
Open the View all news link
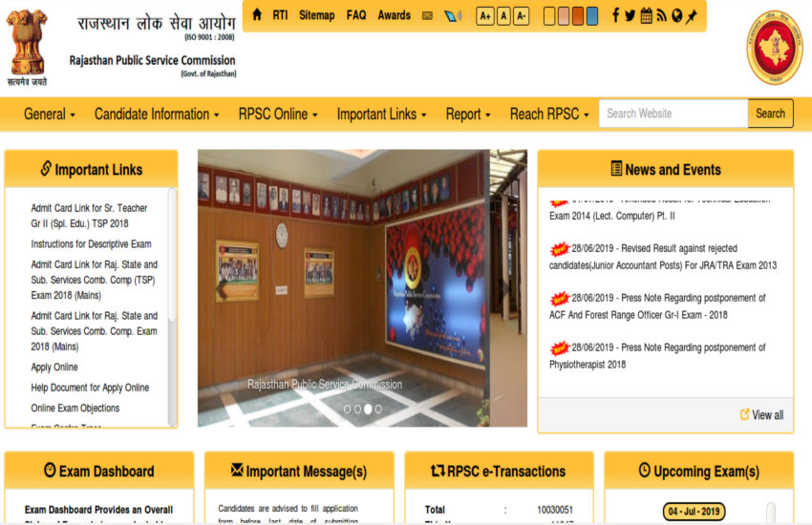click(x=762, y=414)
